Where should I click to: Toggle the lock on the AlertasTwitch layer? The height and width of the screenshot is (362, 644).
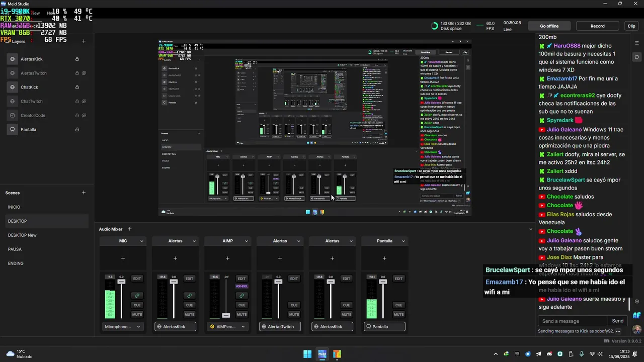click(x=77, y=73)
